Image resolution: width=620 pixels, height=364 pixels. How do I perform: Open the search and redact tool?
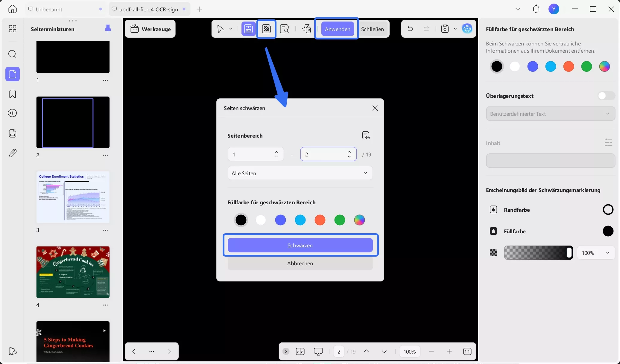click(284, 29)
